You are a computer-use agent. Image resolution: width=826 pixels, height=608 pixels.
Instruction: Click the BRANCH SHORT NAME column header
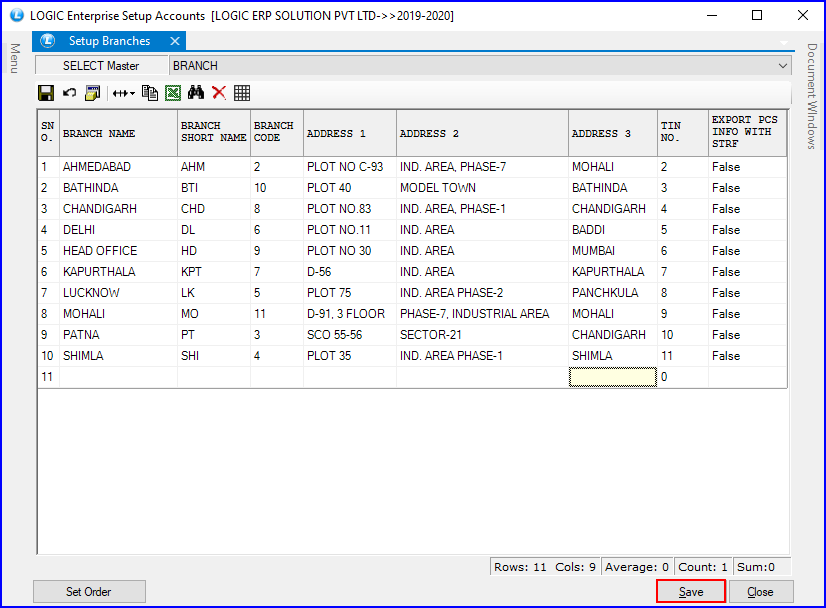click(x=214, y=133)
